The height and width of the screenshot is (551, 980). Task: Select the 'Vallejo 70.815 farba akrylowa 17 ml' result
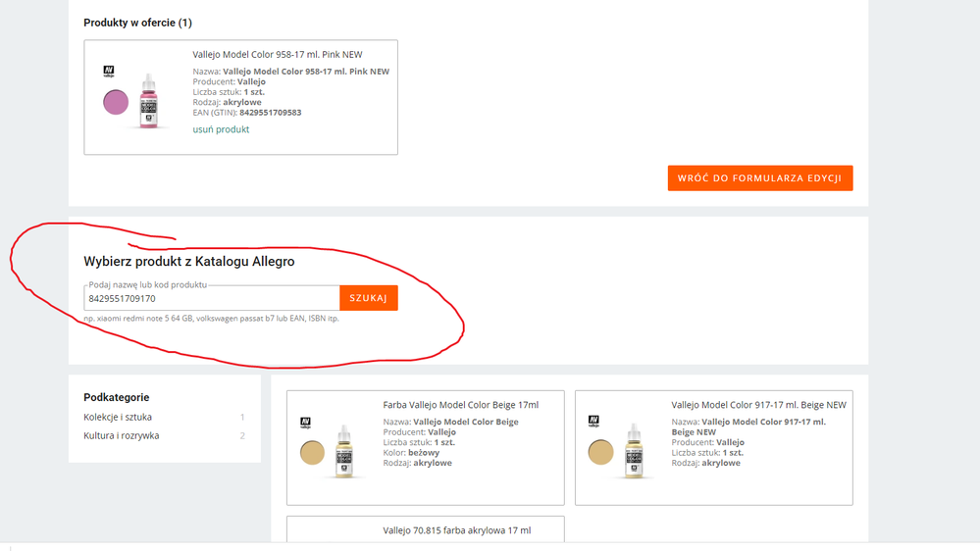coord(456,530)
